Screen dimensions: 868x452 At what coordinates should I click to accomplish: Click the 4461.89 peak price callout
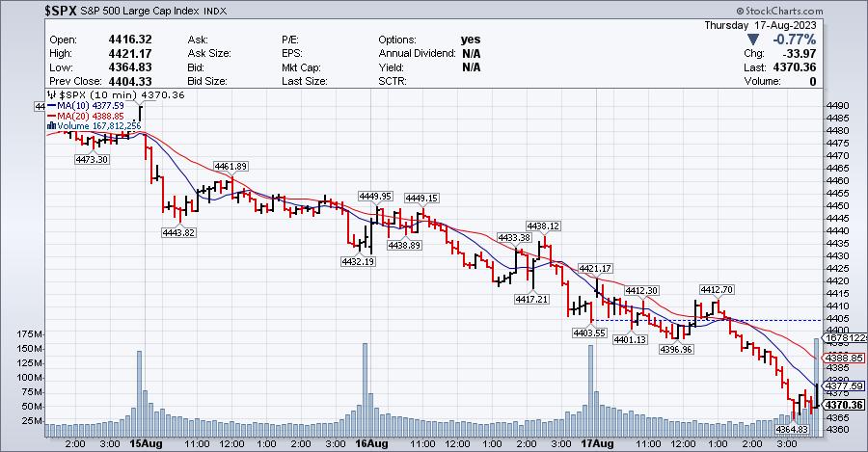(231, 167)
